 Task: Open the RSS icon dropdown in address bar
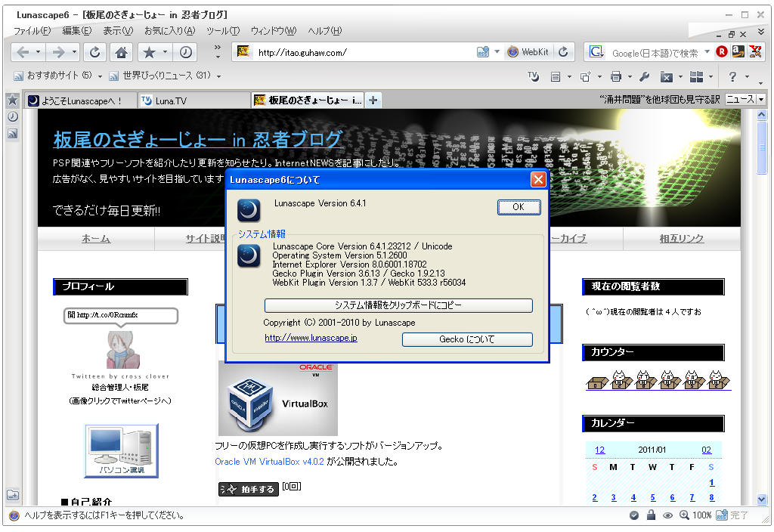click(x=497, y=52)
